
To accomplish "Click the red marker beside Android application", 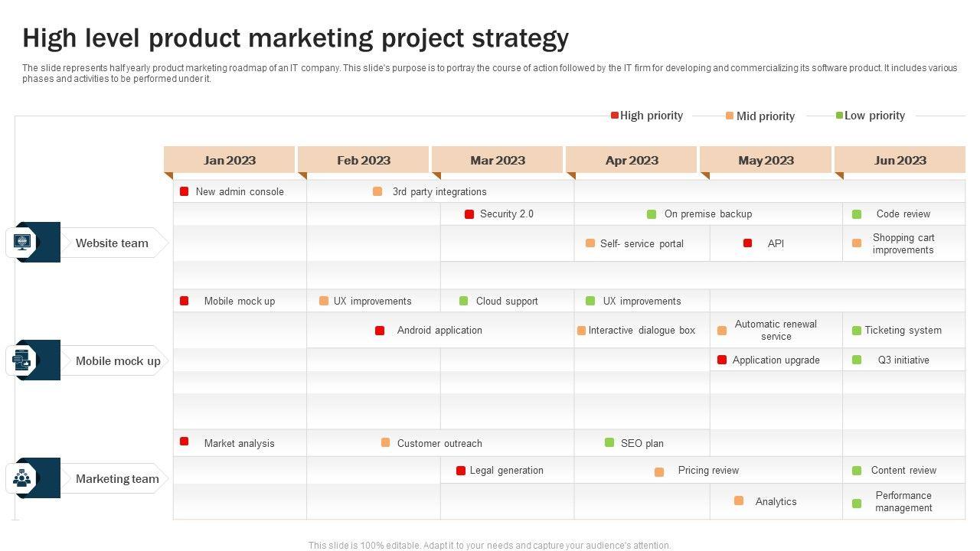I will click(380, 331).
